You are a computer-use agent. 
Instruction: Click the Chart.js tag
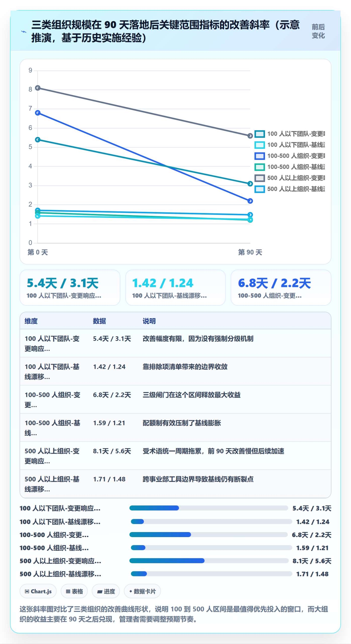(38, 591)
